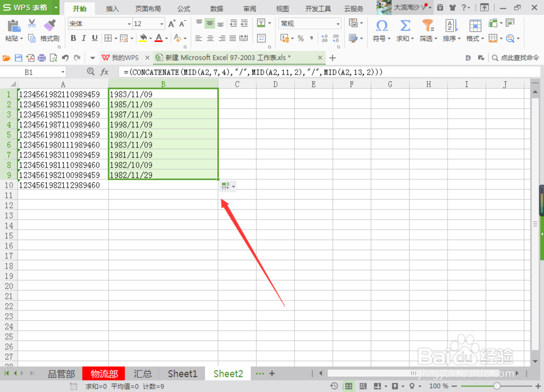Select column C header
Viewport: 544px width, 392px height.
click(x=237, y=84)
